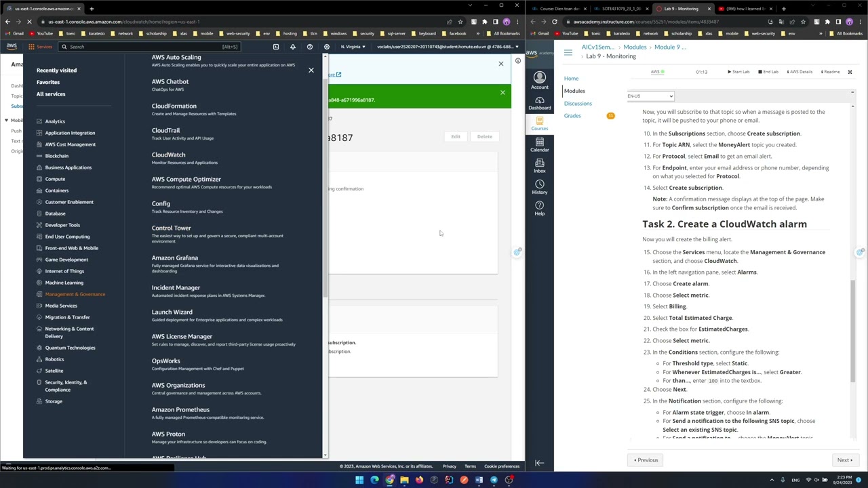Open the Services grid icon in the AWS header
This screenshot has height=488, width=868.
point(31,47)
